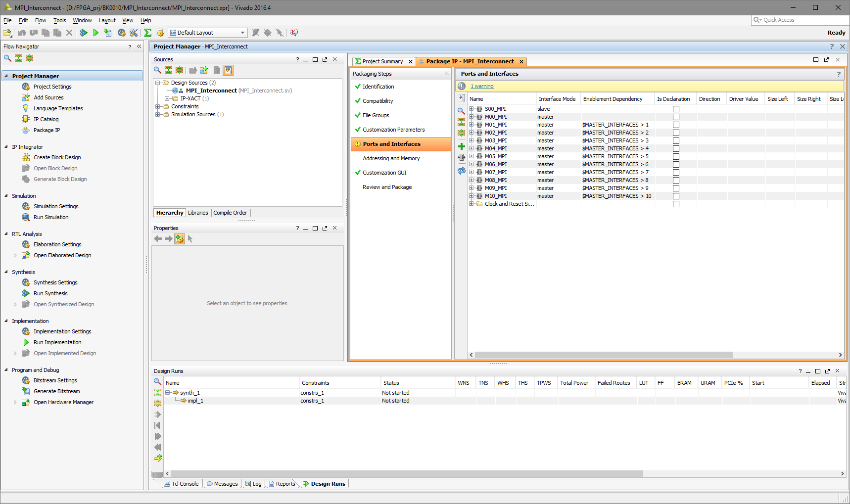Expand the Simulation Sources tree node

[x=157, y=114]
